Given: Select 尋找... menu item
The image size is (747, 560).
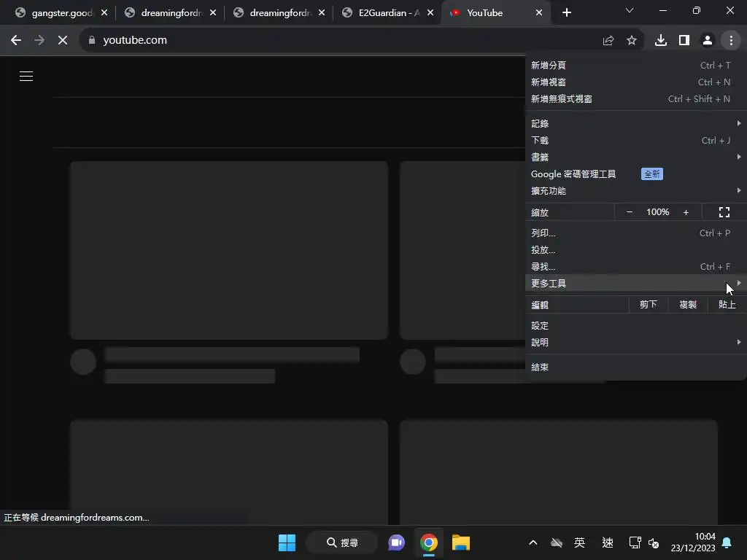Looking at the screenshot, I should (635, 267).
